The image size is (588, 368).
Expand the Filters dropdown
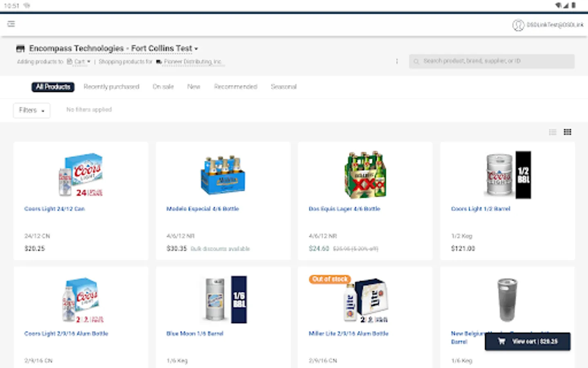[x=31, y=110]
